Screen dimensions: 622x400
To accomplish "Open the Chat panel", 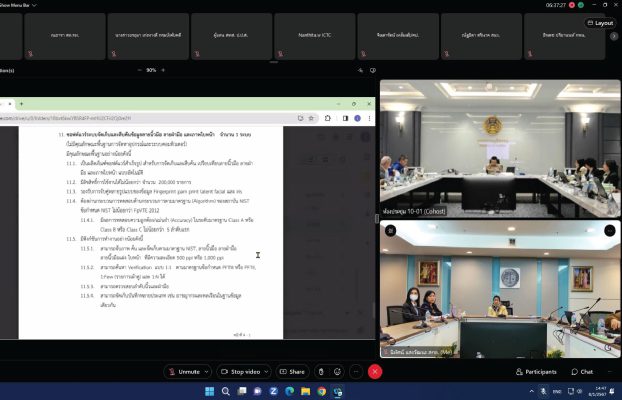I will [x=583, y=371].
